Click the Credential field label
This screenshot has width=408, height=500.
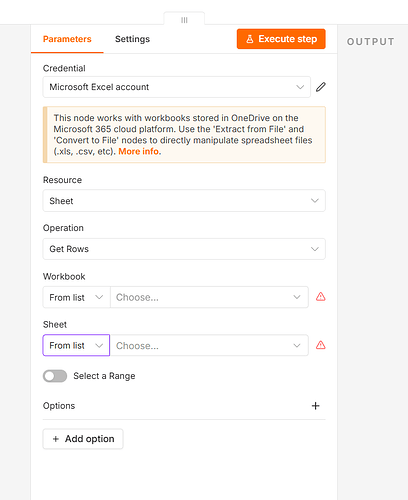pos(64,68)
